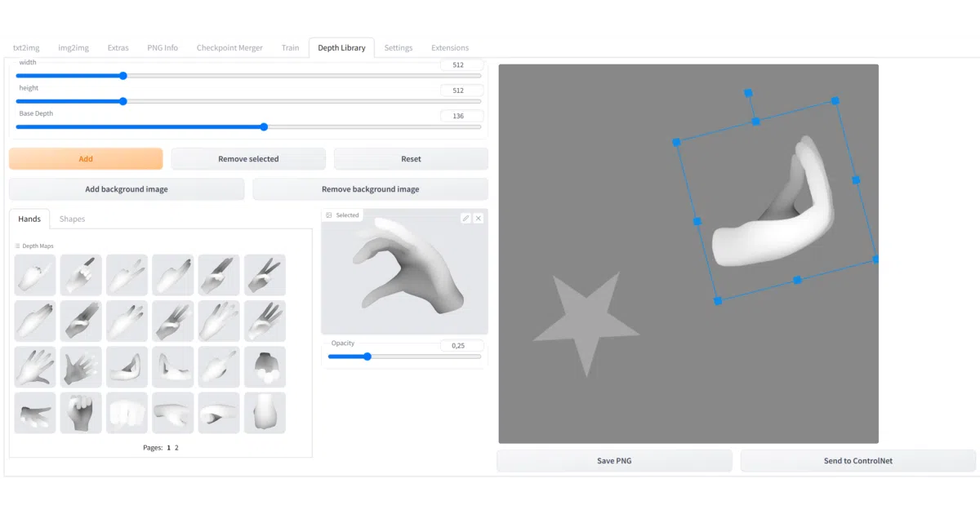Image resolution: width=980 pixels, height=514 pixels.
Task: Select the raised fist hand depth map
Action: click(81, 413)
